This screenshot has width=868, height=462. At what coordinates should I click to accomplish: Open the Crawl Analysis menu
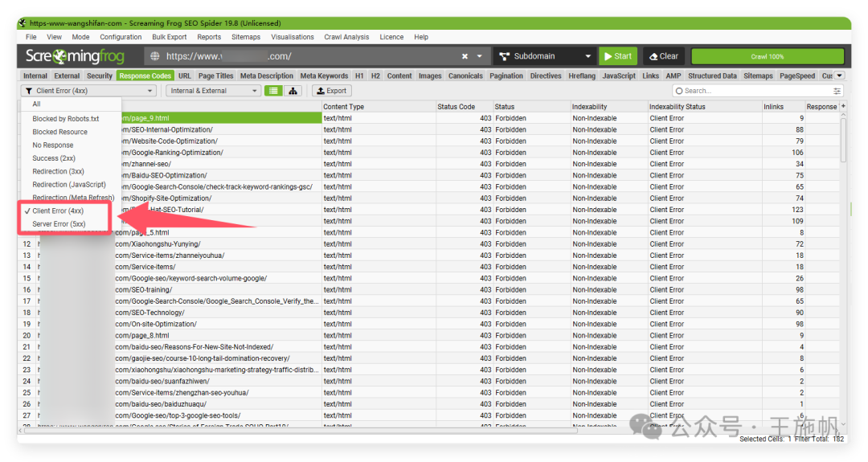click(346, 37)
